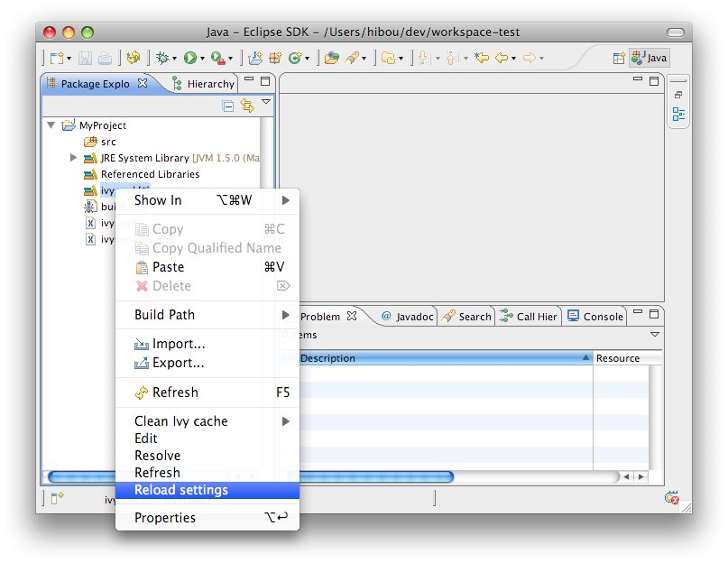Choose Resolve in the context menu

[x=158, y=456]
